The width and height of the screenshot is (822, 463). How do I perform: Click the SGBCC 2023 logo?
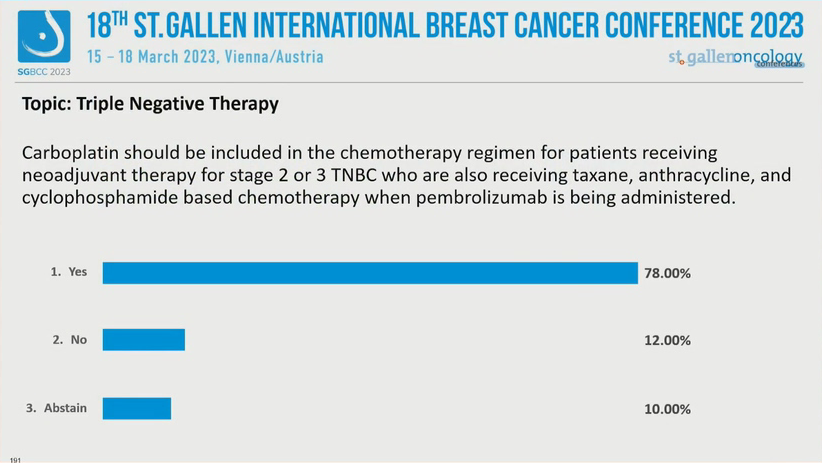click(44, 44)
